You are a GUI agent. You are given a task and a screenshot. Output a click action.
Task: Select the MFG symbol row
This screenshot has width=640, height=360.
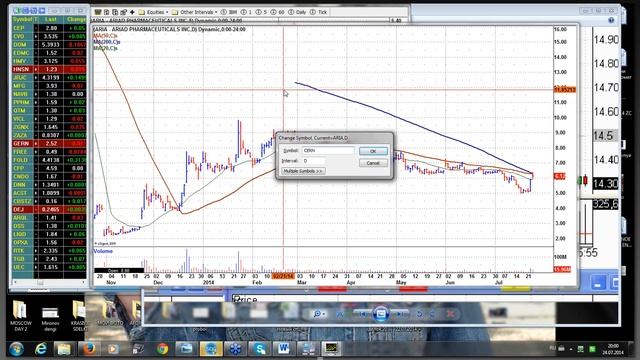(x=49, y=85)
